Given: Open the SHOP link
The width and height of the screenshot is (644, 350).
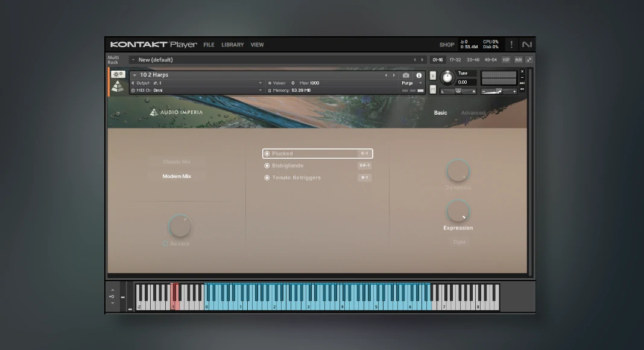Looking at the screenshot, I should pyautogui.click(x=447, y=45).
